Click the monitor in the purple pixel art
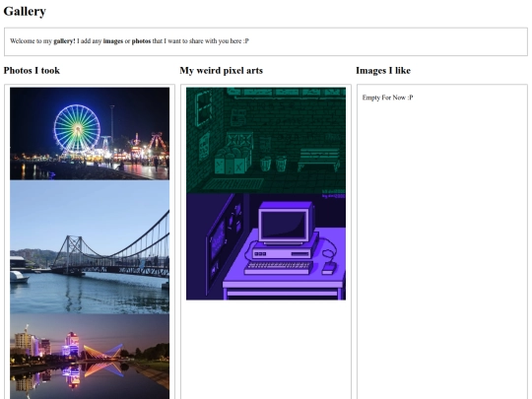Image resolution: width=532 pixels, height=399 pixels. click(286, 223)
